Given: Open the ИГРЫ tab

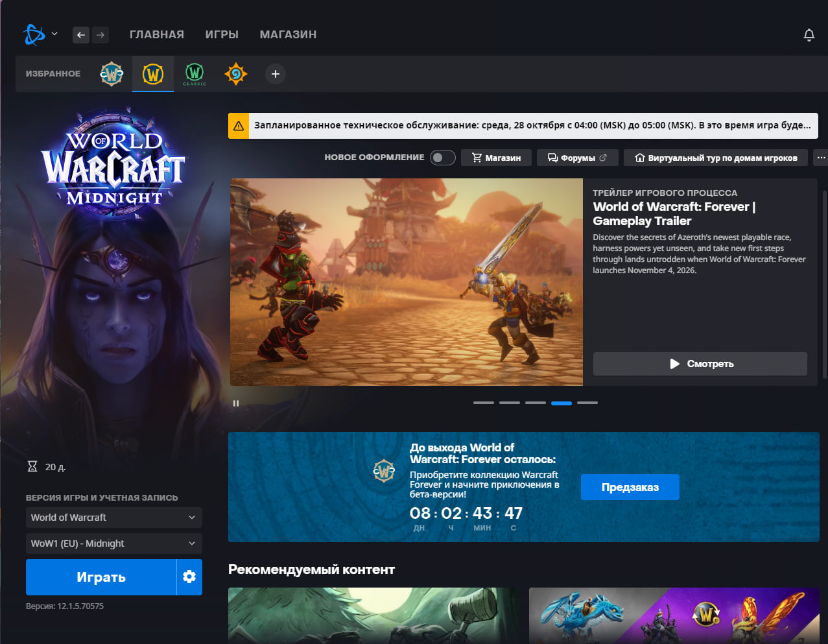Looking at the screenshot, I should tap(222, 35).
